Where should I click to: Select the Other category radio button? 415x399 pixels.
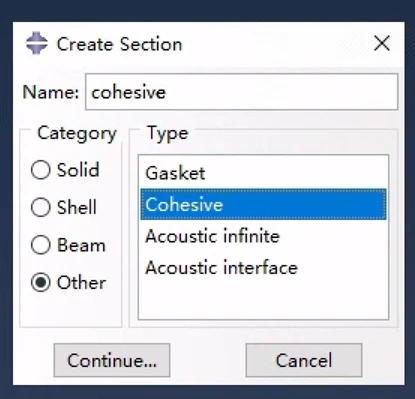click(41, 283)
